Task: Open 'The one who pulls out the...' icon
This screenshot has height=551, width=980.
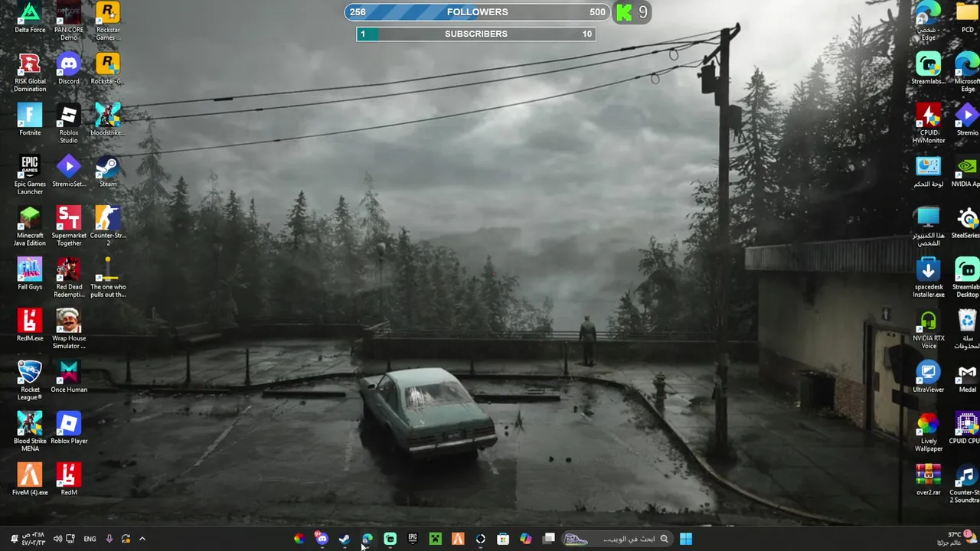Action: pos(108,278)
